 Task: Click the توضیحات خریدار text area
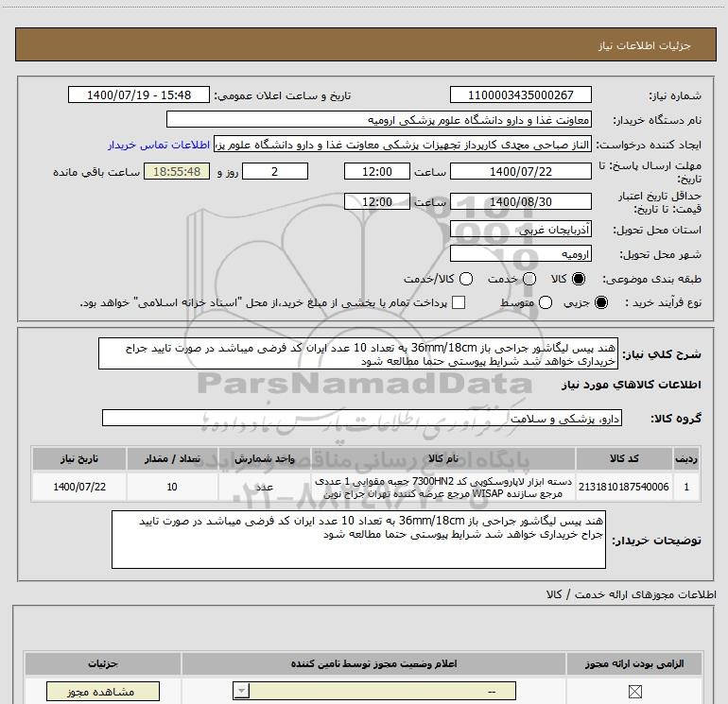[358, 540]
